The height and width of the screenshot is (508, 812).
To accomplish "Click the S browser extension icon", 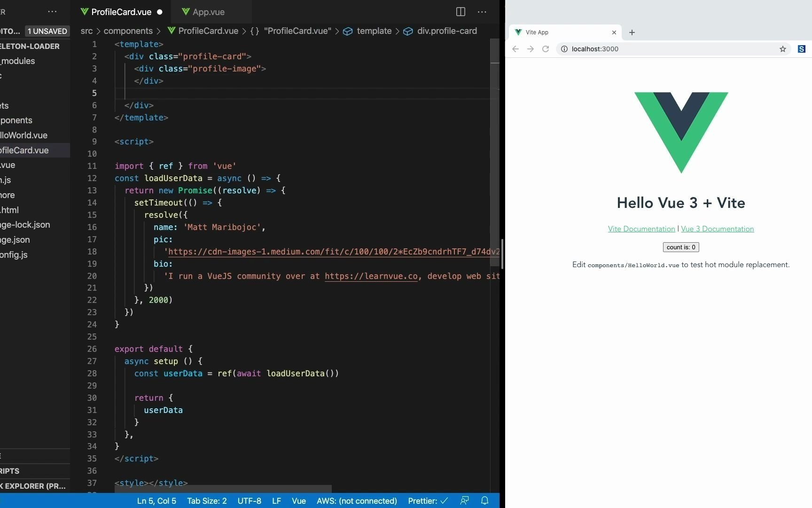I will click(802, 49).
